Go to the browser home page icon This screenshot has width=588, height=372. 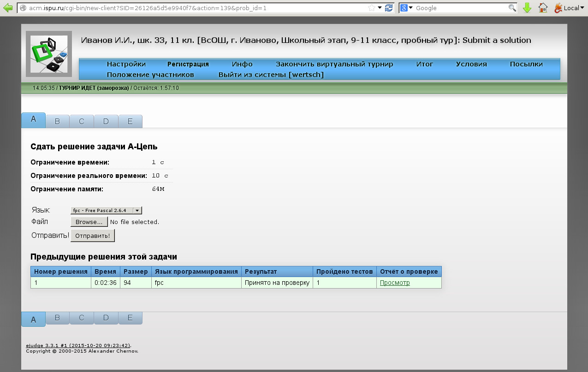(x=543, y=8)
